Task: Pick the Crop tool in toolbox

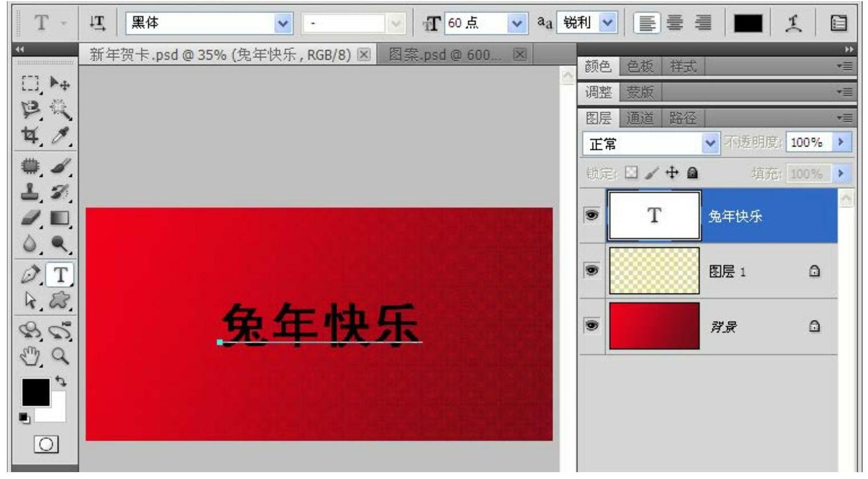Action: tap(30, 136)
